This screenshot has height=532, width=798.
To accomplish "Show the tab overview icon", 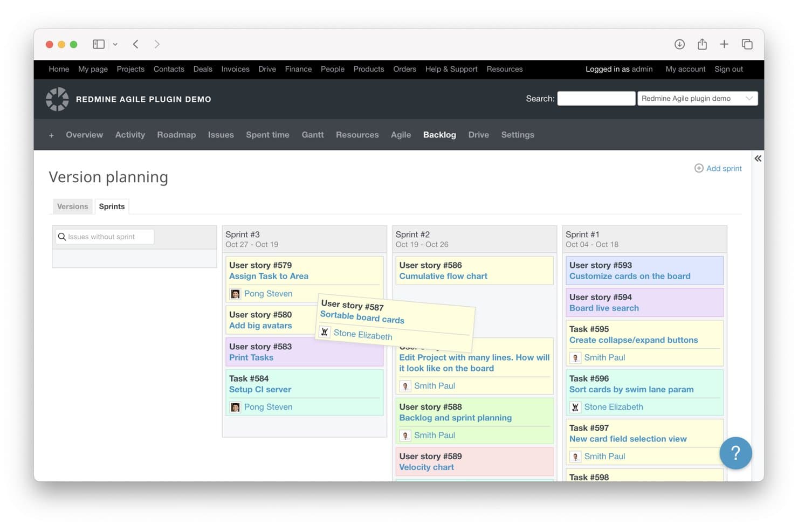I will tap(747, 44).
